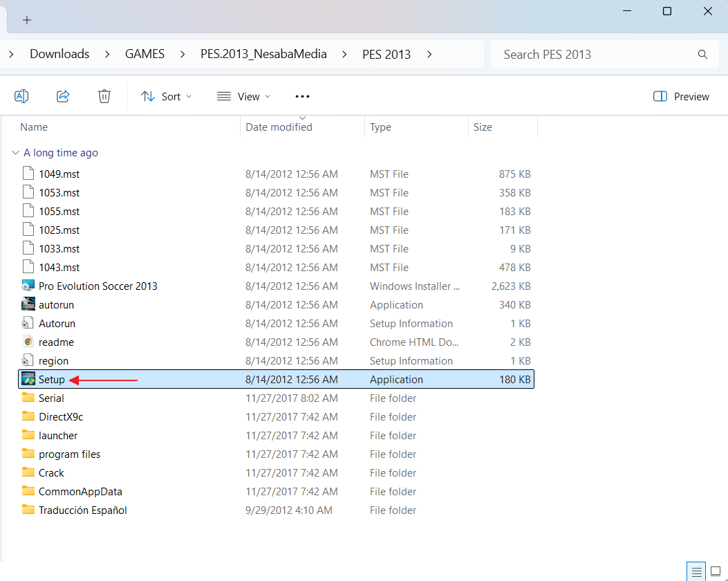
Task: Select the 1025.mst file icon
Action: pyautogui.click(x=28, y=230)
